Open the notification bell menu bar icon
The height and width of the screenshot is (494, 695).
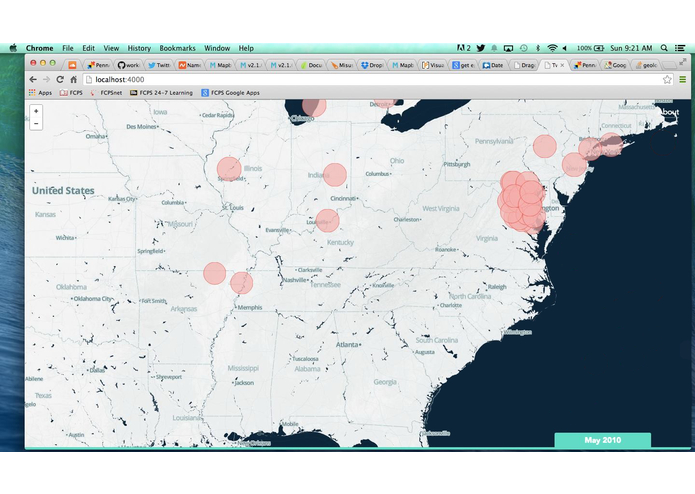coord(494,48)
